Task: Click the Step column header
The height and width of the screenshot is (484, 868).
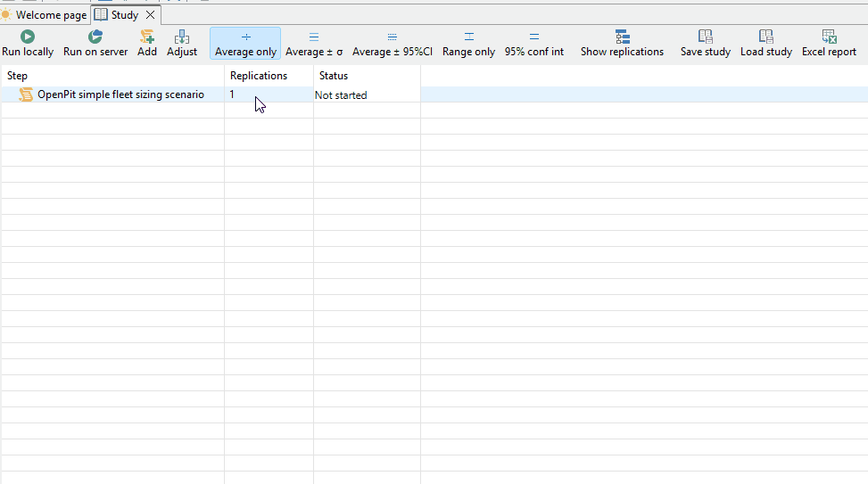Action: (112, 76)
